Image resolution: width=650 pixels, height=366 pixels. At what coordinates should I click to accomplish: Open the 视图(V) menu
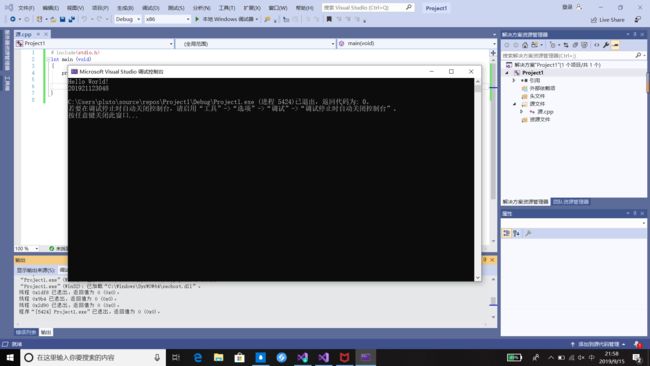[x=75, y=8]
